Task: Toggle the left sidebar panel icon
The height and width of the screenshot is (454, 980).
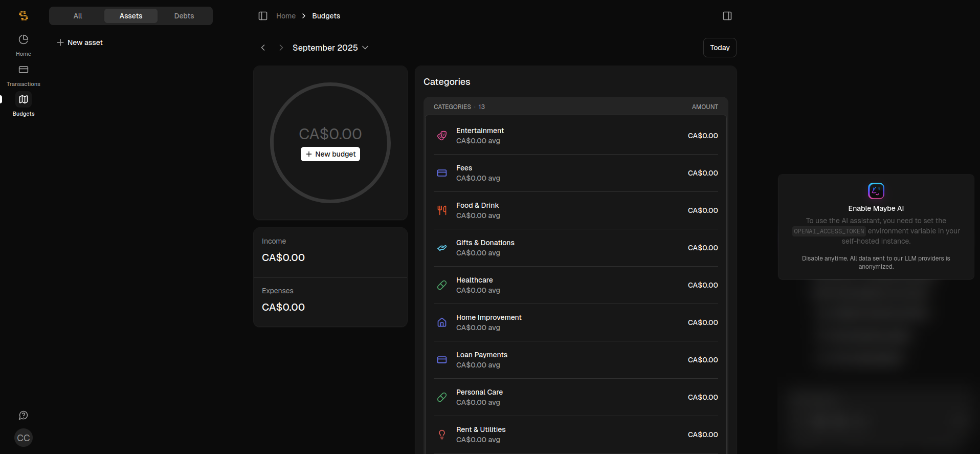Action: click(x=263, y=16)
